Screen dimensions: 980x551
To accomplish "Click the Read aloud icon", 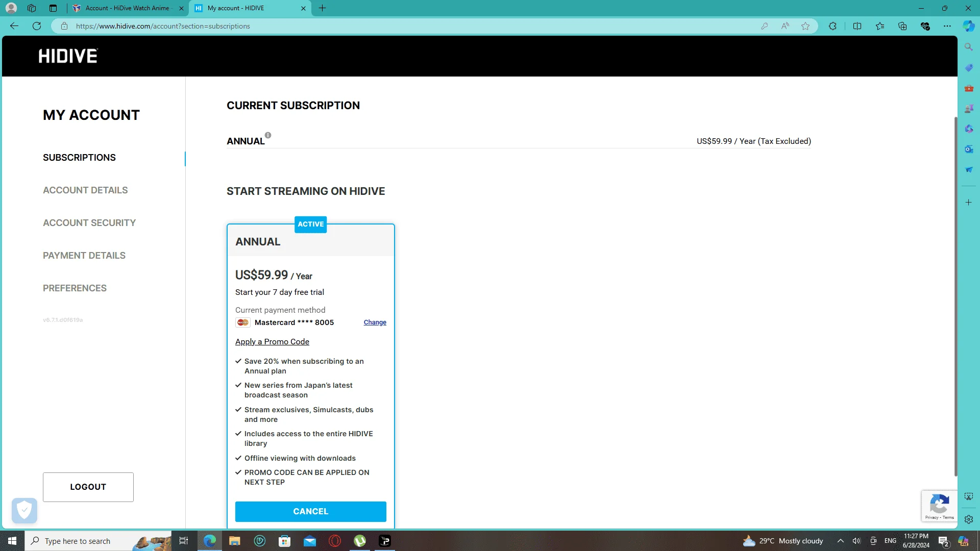I will tap(785, 26).
